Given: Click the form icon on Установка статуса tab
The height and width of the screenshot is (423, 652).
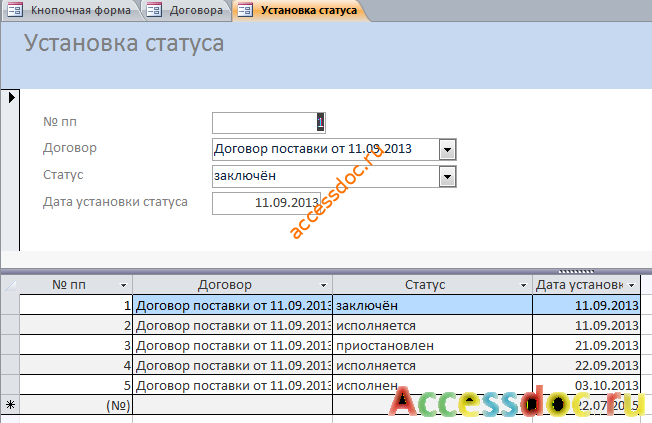Looking at the screenshot, I should pyautogui.click(x=245, y=10).
